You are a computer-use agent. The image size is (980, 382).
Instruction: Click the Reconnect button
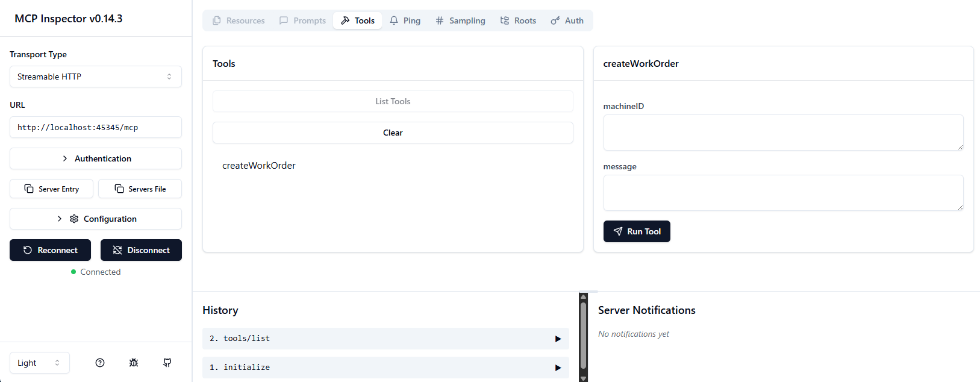pyautogui.click(x=50, y=250)
